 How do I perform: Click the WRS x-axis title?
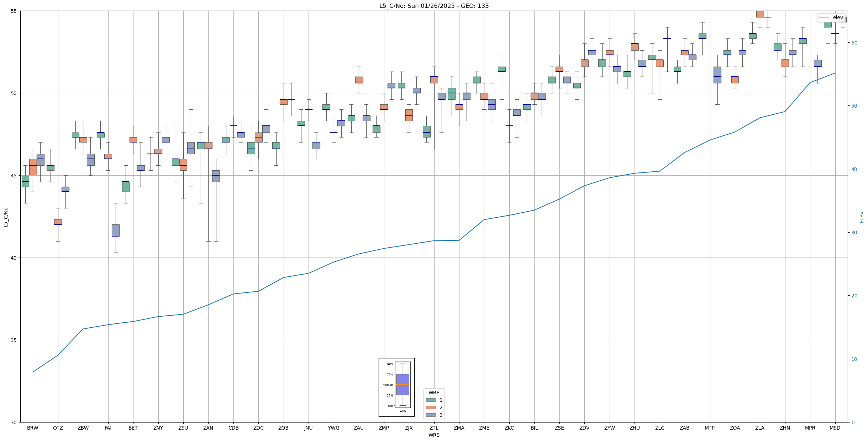[434, 435]
